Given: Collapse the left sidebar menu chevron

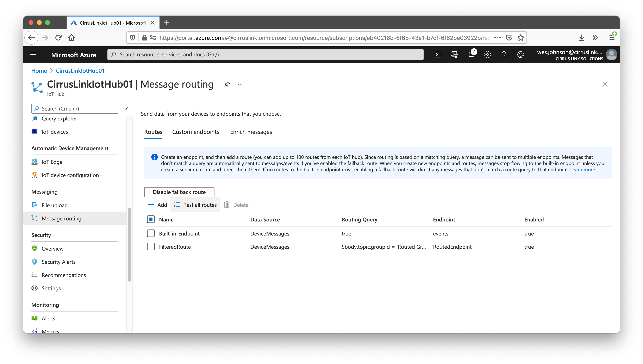Looking at the screenshot, I should [x=126, y=109].
